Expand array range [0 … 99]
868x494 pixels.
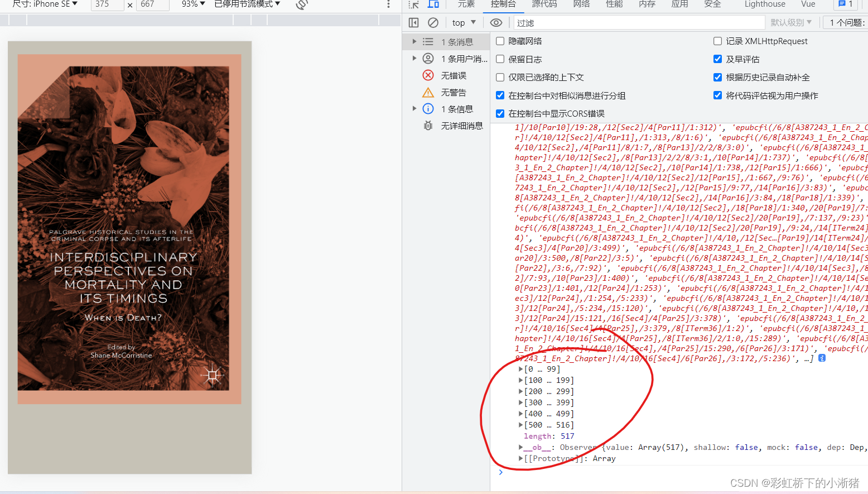tap(520, 369)
